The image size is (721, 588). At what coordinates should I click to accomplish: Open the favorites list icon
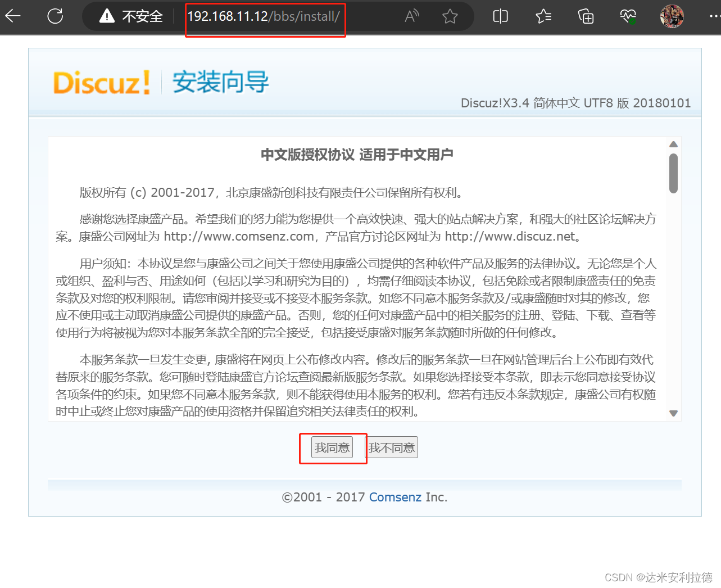pos(543,16)
